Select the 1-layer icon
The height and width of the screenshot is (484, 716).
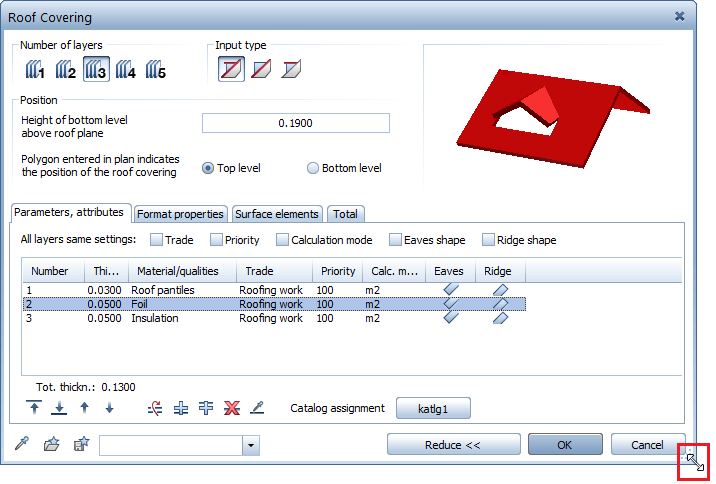pyautogui.click(x=35, y=69)
